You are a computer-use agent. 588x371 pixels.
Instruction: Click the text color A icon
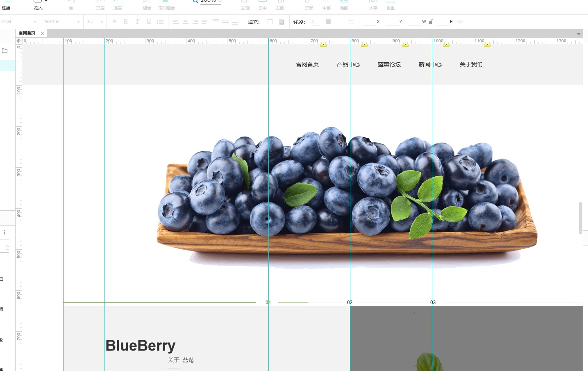[x=114, y=21]
